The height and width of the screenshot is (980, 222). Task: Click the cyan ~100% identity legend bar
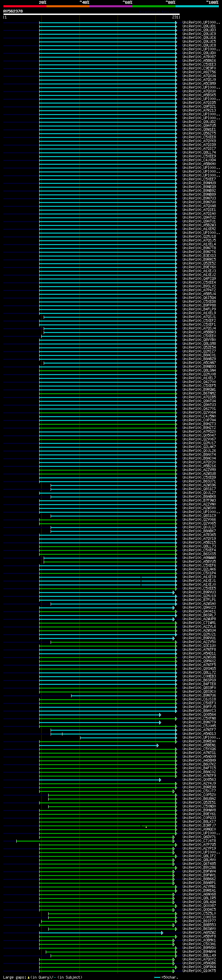(x=197, y=6)
